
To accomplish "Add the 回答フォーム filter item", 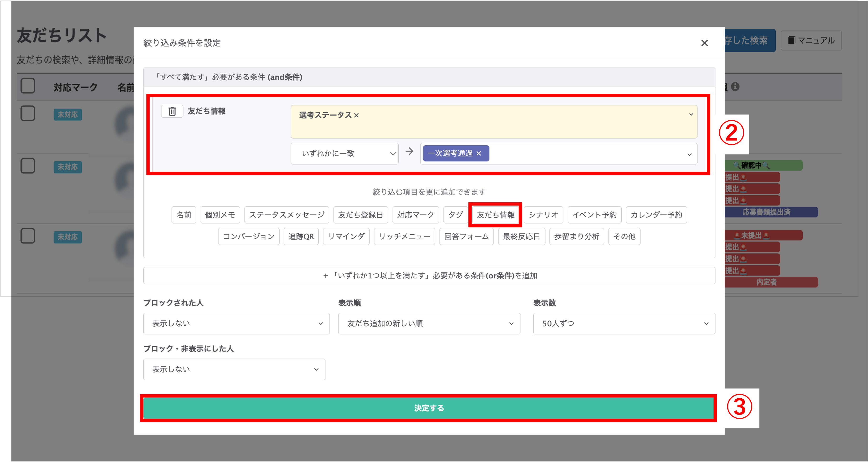I will (x=466, y=236).
